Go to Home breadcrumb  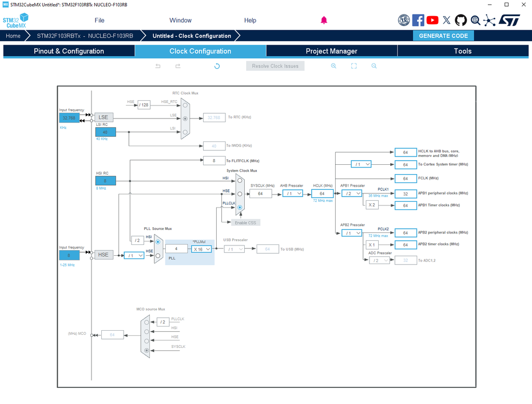(x=14, y=36)
